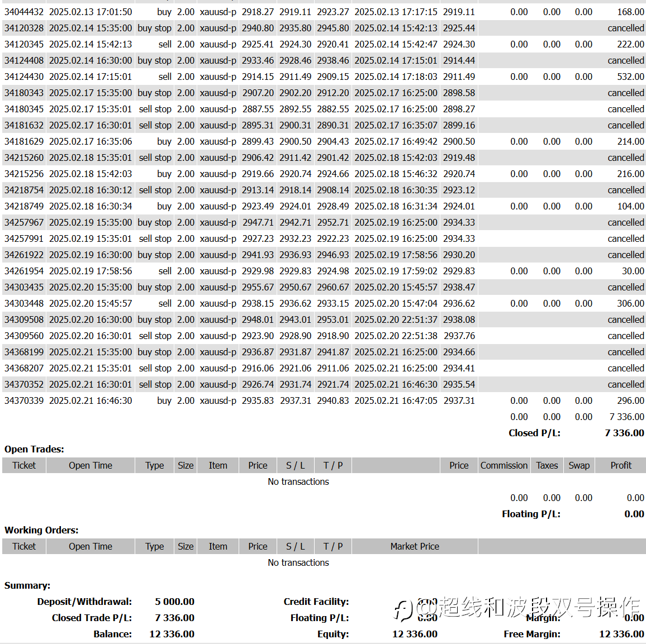Click cancelled status of ticket 34120328
The width and height of the screenshot is (646, 644).
625,28
